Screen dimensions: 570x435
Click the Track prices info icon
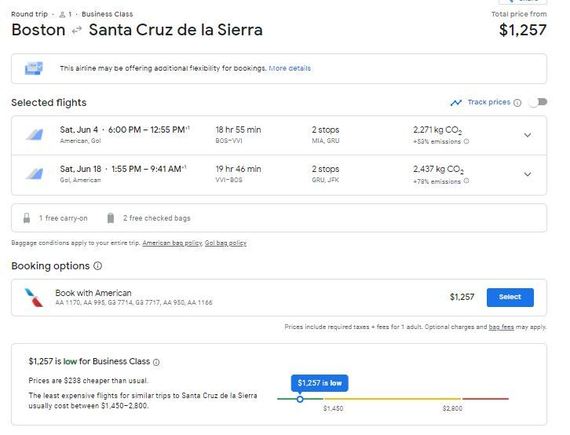[x=517, y=103]
